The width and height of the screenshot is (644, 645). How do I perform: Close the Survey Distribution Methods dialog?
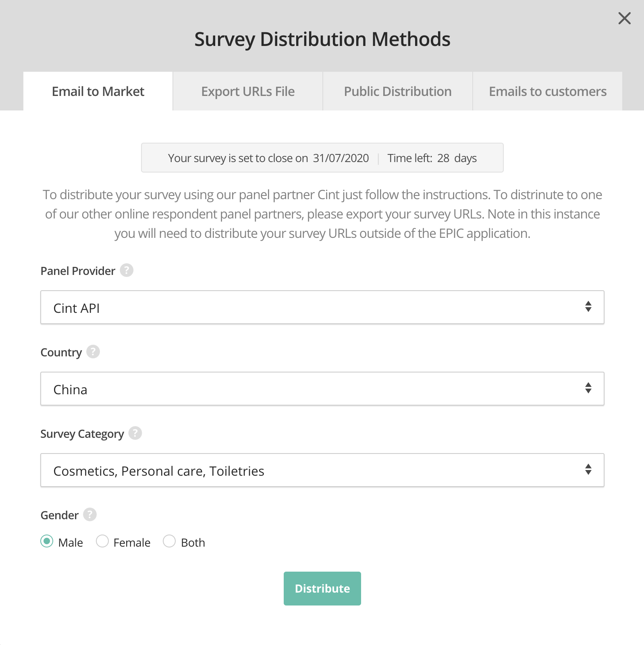[x=624, y=18]
